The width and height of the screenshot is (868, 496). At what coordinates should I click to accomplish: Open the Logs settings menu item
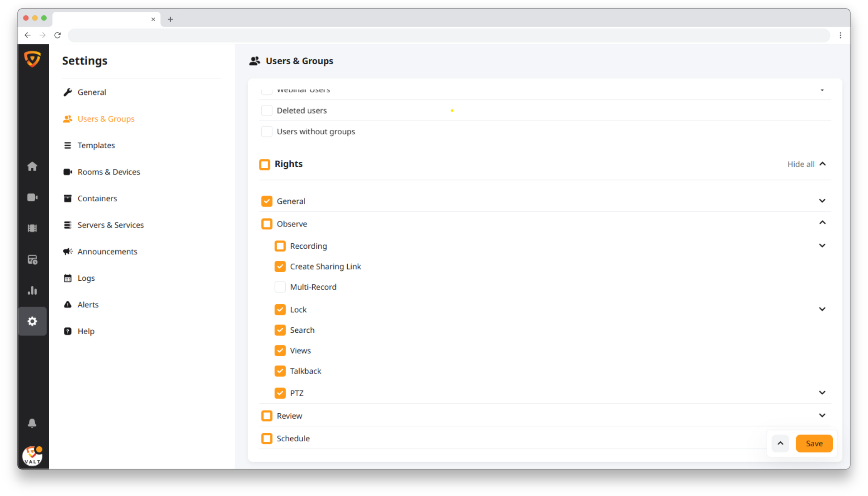(86, 278)
